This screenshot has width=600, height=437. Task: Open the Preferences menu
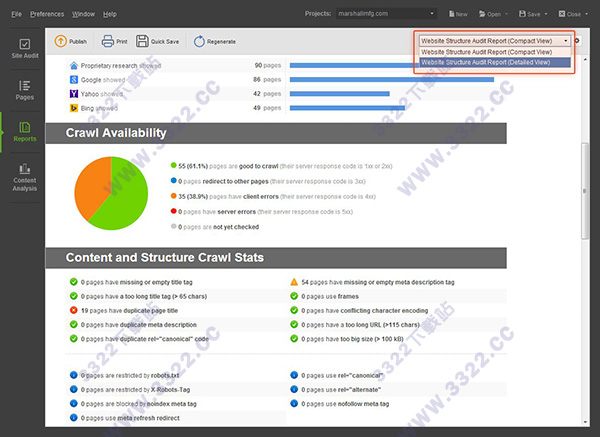(x=47, y=14)
